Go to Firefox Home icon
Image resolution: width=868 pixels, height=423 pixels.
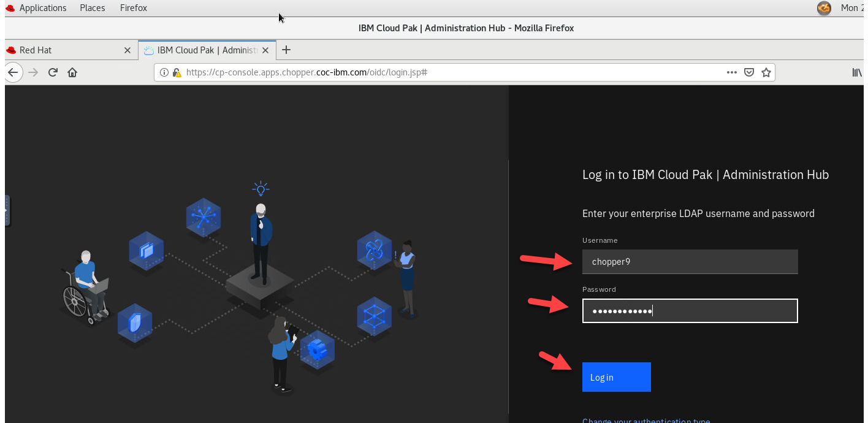[x=72, y=72]
